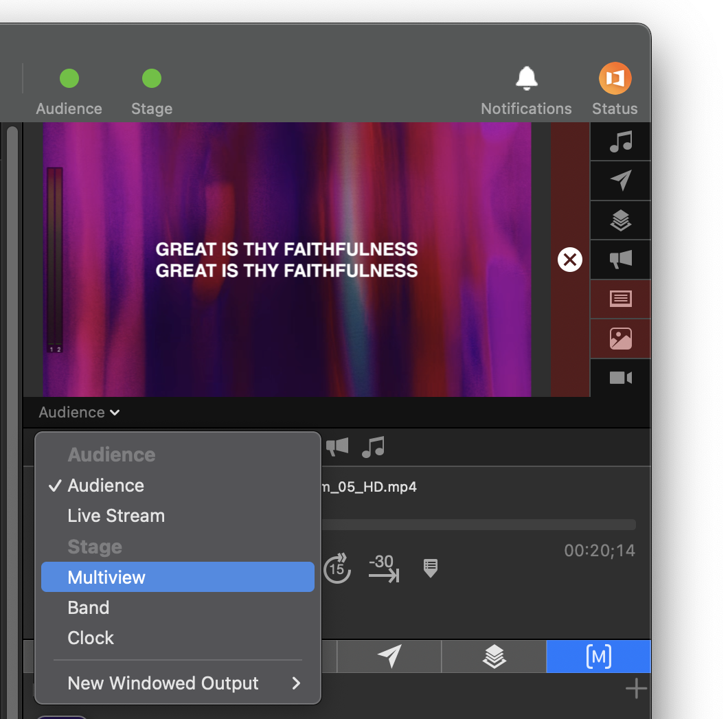This screenshot has width=728, height=719.
Task: Switch to the Macros [M] tab
Action: point(598,657)
